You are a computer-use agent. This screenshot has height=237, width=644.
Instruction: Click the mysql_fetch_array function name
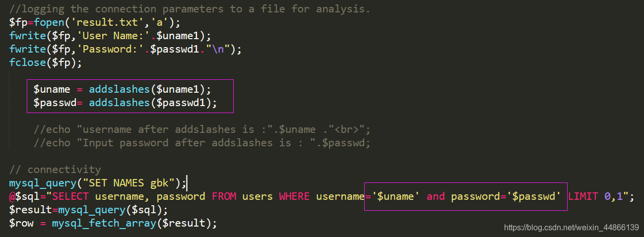(x=104, y=224)
